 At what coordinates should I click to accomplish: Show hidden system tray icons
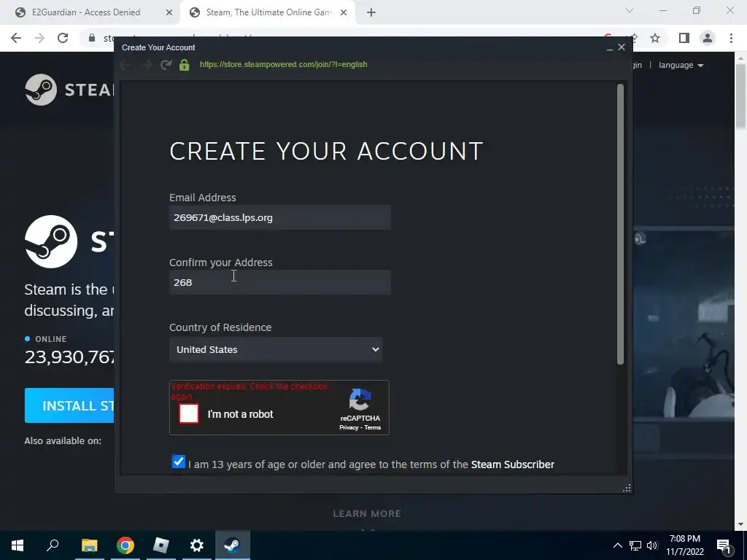[x=617, y=545]
